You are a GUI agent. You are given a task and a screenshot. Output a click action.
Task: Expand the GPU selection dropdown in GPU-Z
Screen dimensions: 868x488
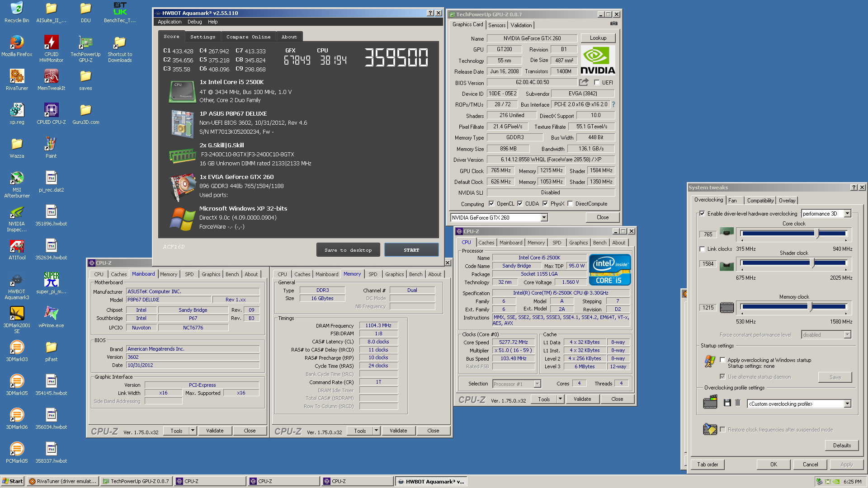pos(544,218)
